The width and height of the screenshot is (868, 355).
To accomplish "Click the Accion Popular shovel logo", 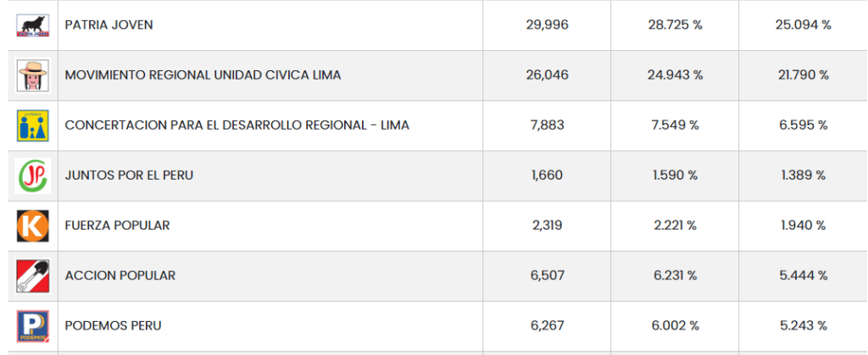I will [x=33, y=275].
